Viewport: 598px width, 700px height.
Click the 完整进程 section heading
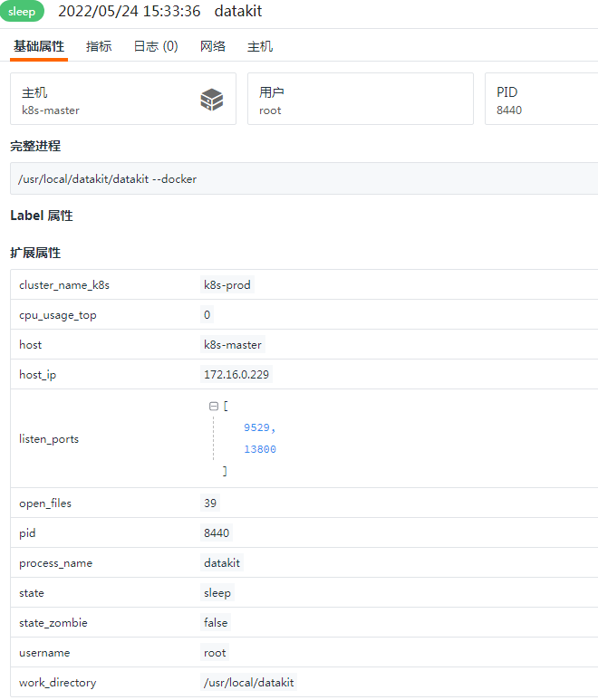click(x=35, y=146)
